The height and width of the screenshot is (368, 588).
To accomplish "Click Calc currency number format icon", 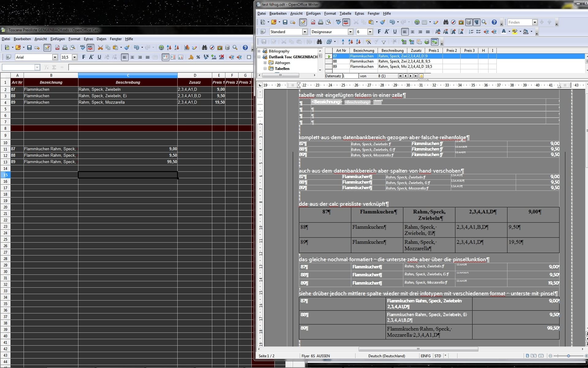I will pos(191,57).
